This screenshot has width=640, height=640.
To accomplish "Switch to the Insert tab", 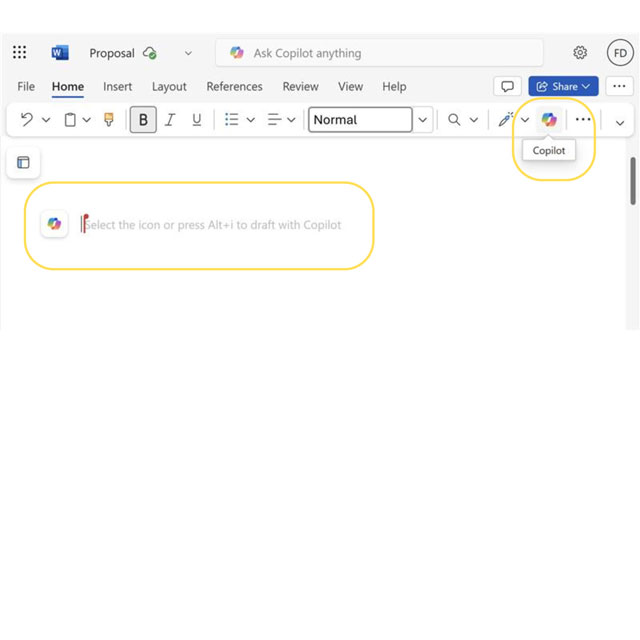I will click(x=118, y=87).
